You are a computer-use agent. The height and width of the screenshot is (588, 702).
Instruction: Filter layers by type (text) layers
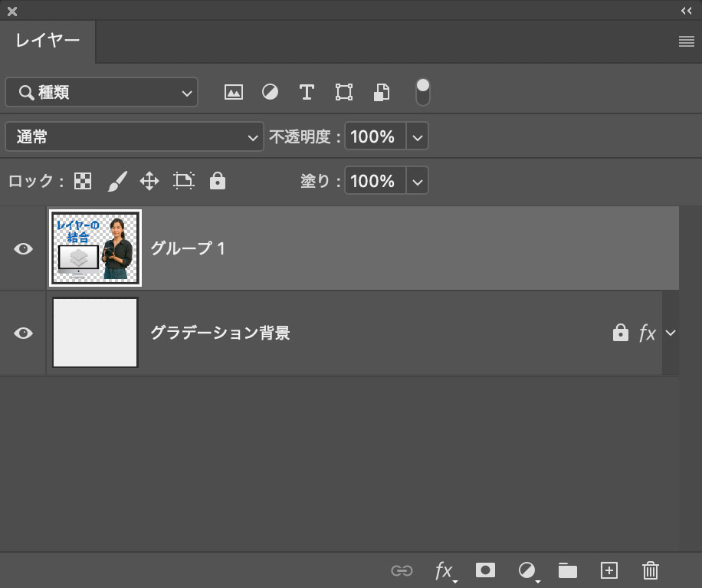click(x=307, y=92)
